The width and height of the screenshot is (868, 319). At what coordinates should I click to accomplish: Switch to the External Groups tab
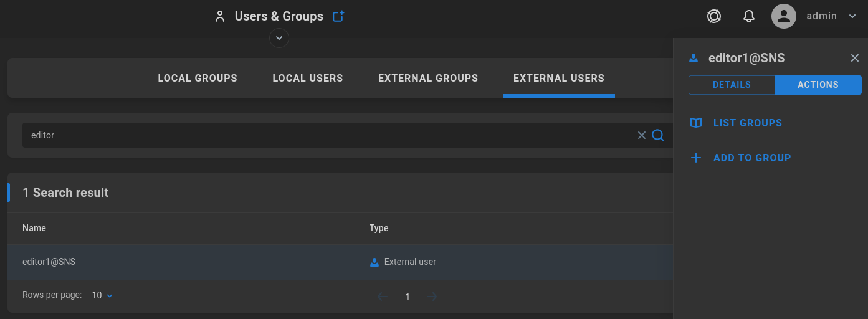click(428, 79)
